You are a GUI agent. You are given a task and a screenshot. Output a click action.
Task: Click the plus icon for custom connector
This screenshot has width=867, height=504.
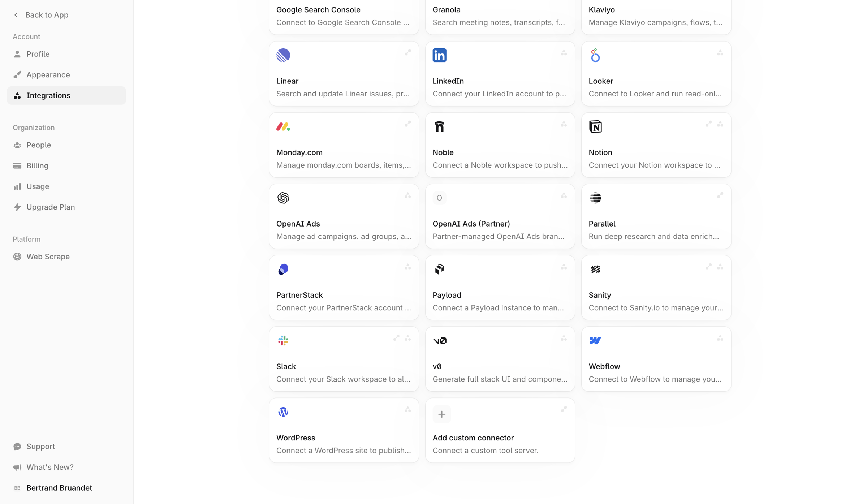[441, 414]
